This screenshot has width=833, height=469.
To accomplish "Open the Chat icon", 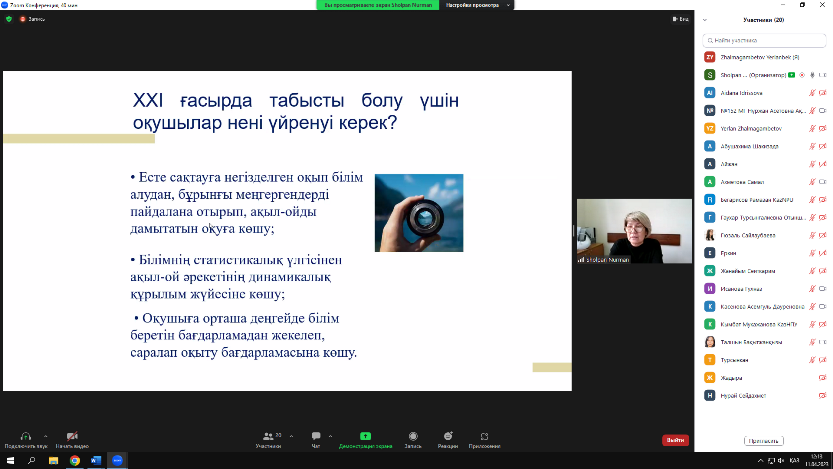I will point(316,436).
